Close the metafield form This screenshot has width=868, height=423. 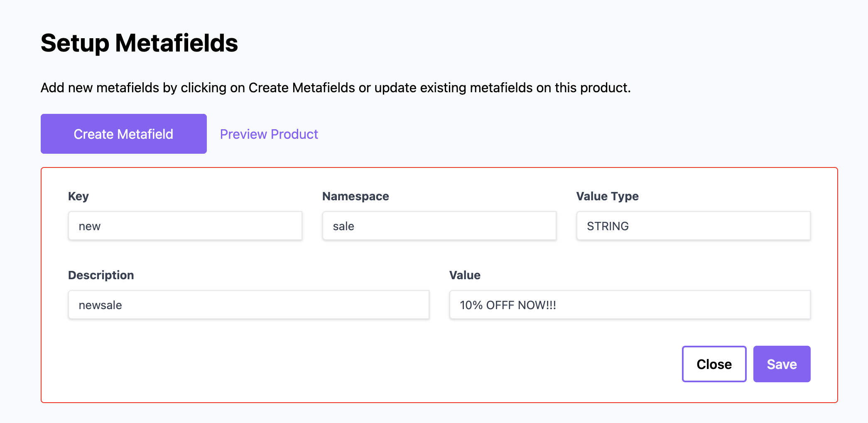point(714,364)
